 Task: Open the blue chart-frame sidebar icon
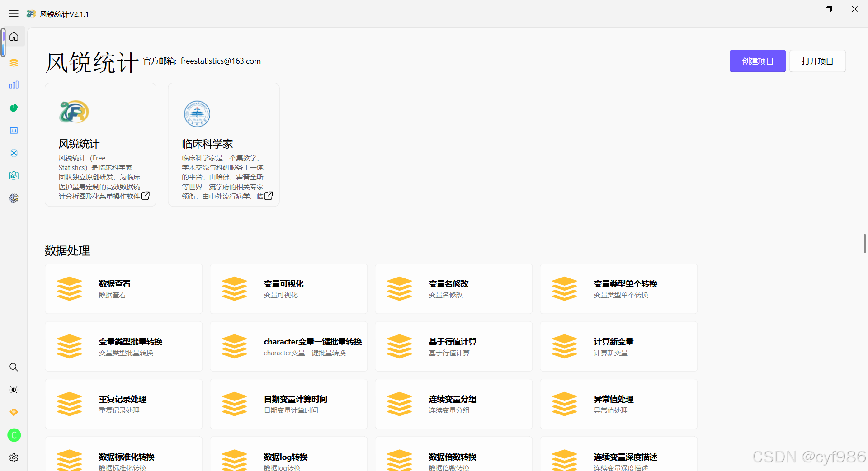14,131
